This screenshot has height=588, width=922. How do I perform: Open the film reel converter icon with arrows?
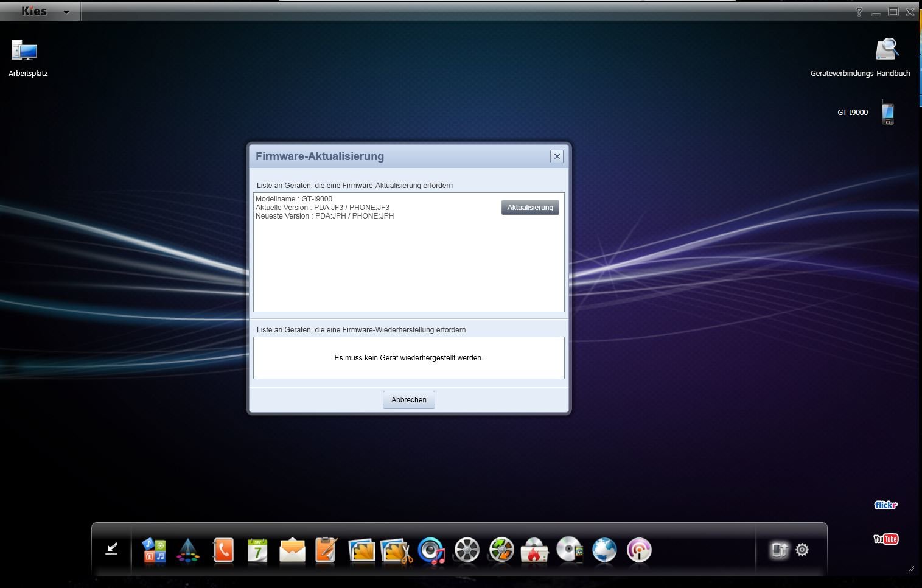501,550
